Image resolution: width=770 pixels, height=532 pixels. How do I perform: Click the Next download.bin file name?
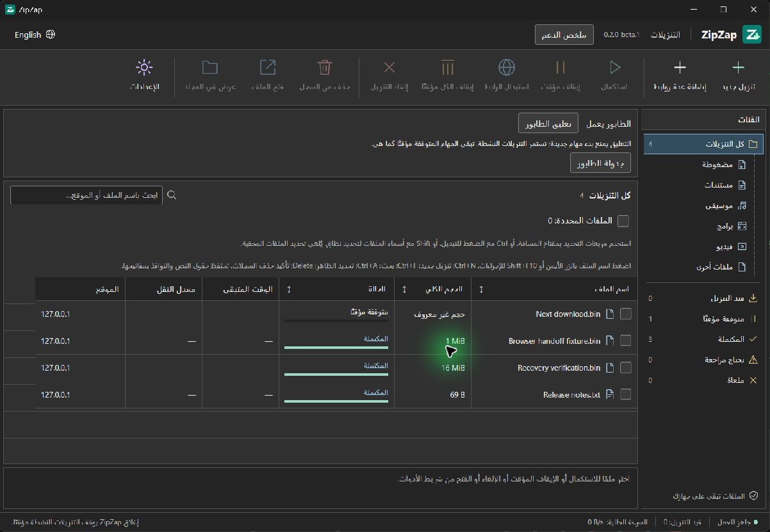[x=568, y=314]
